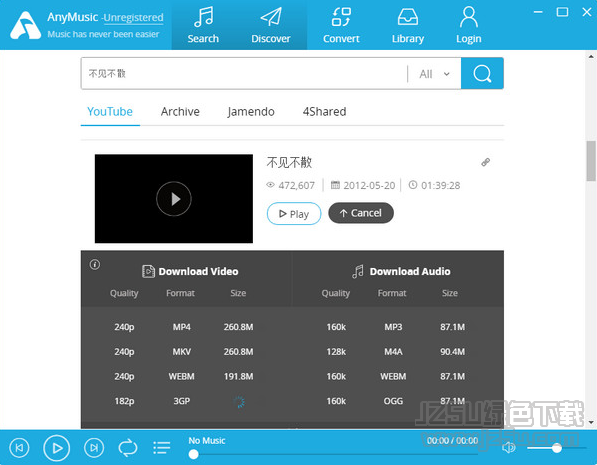Go to the Library section
Viewport: 597px width, 465px height.
pyautogui.click(x=408, y=25)
